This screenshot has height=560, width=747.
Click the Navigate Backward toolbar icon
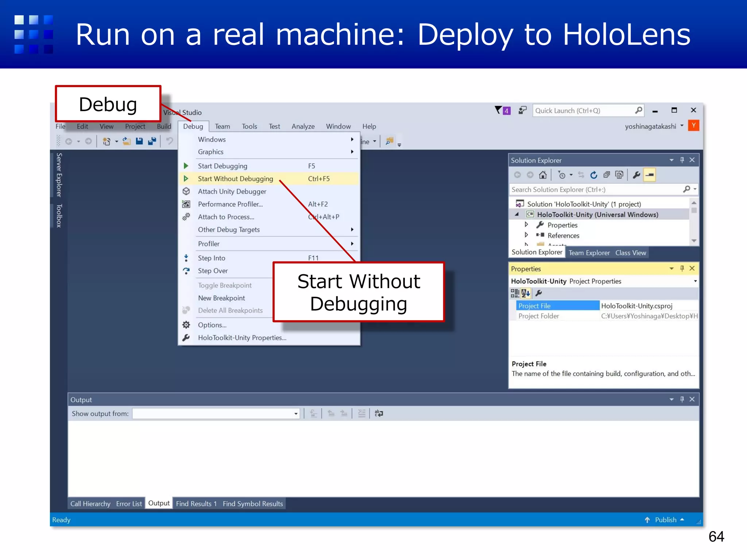(69, 141)
